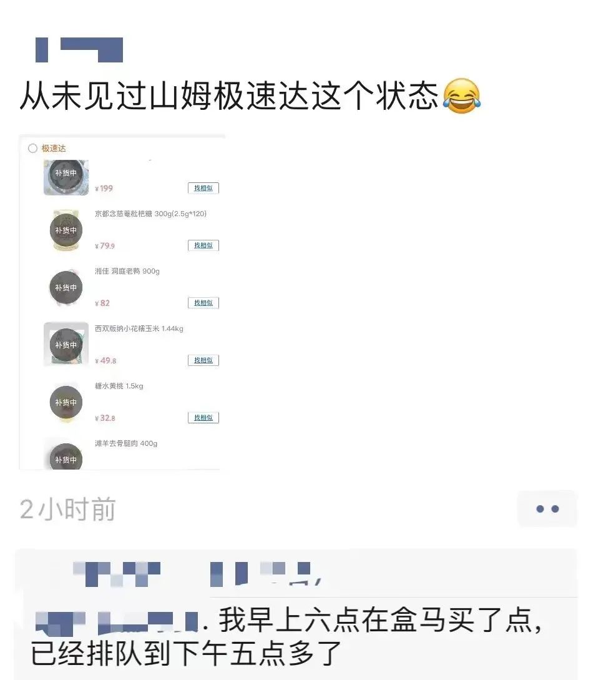Tap 补货中 badge on 滩羊去骨腿肉
Image resolution: width=616 pixels, height=680 pixels.
tap(66, 458)
